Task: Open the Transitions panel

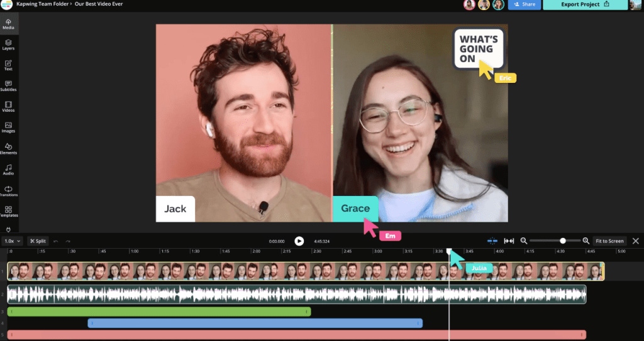Action: click(9, 191)
